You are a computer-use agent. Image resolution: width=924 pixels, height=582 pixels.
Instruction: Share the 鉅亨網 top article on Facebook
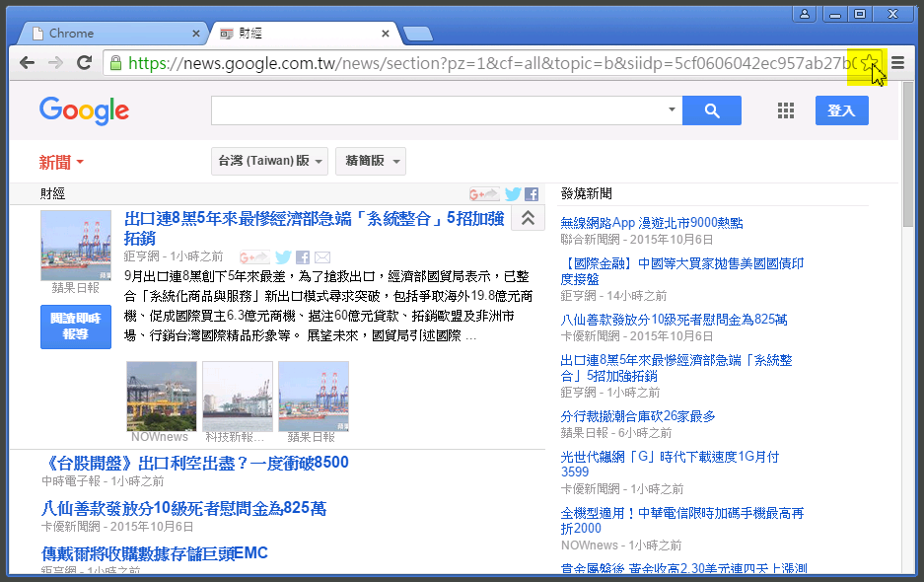point(303,257)
